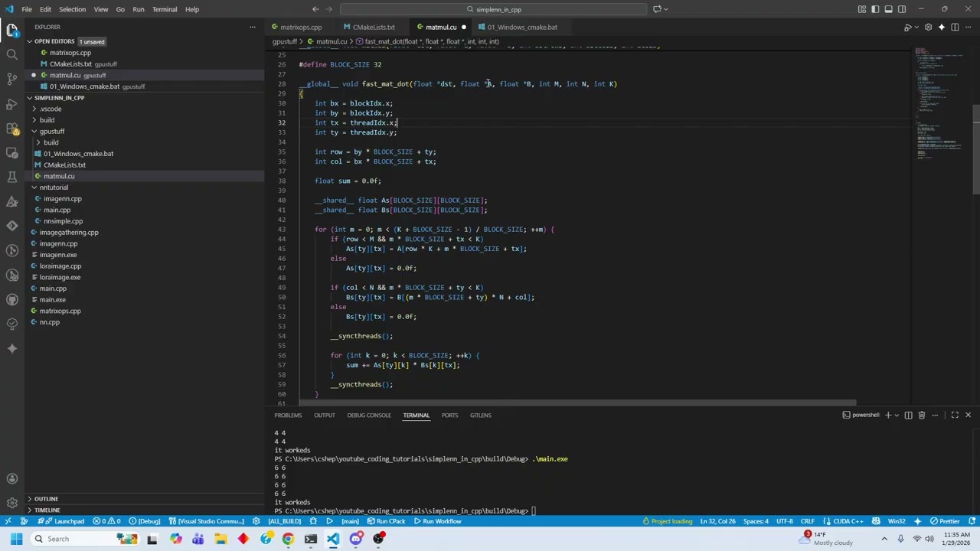The image size is (980, 551).
Task: Collapse the SIMPLENN_IN_CPP folder section
Action: pyautogui.click(x=29, y=98)
